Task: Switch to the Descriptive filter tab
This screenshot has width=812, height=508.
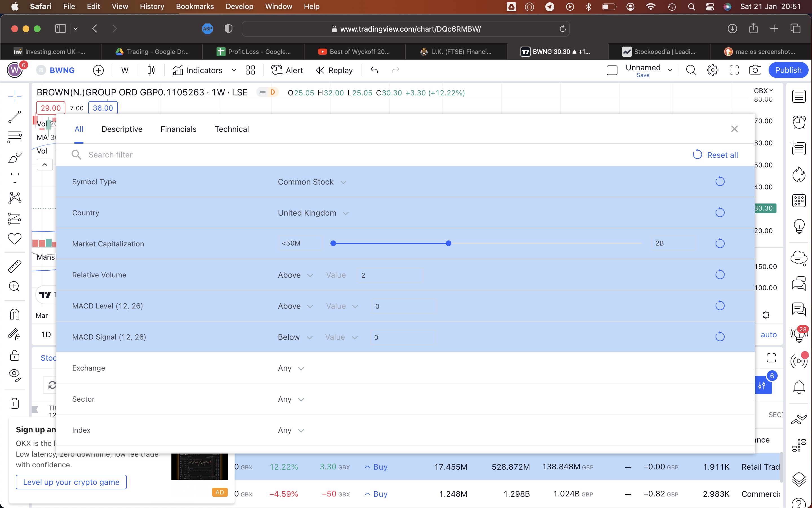Action: (x=122, y=129)
